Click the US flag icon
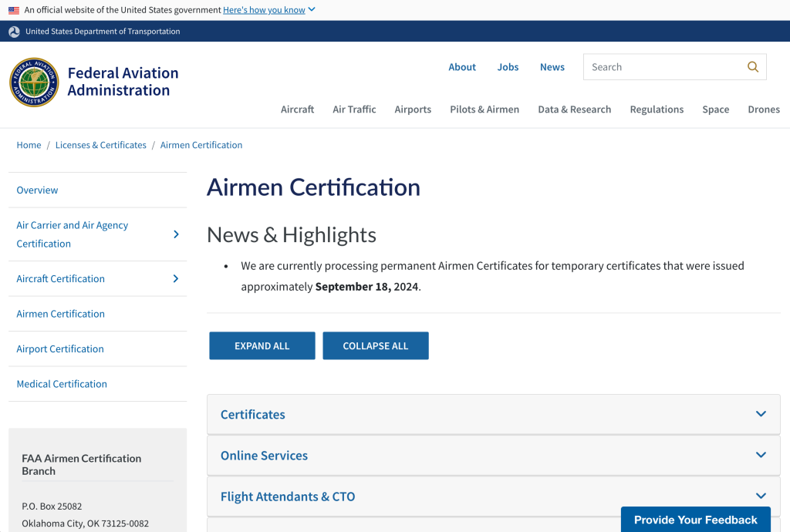This screenshot has height=532, width=790. 14,10
